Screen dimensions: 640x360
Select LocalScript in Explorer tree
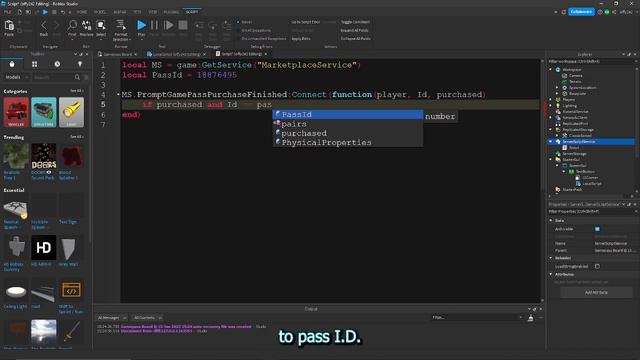pyautogui.click(x=592, y=184)
